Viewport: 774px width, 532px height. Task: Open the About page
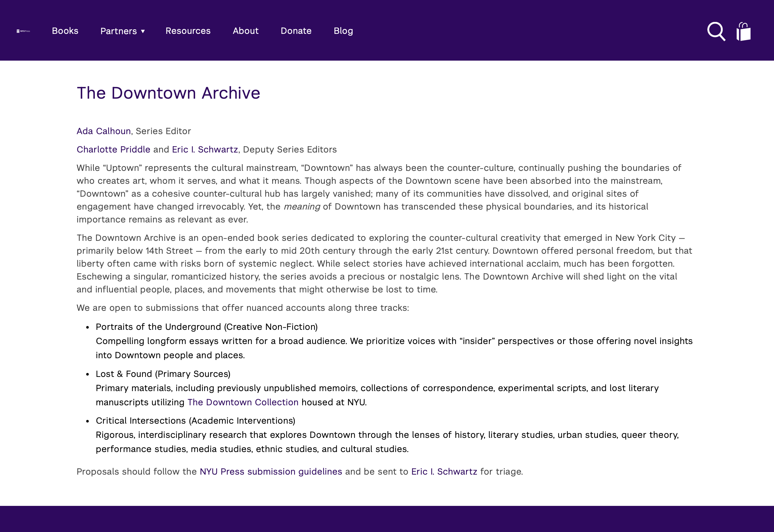tap(245, 31)
